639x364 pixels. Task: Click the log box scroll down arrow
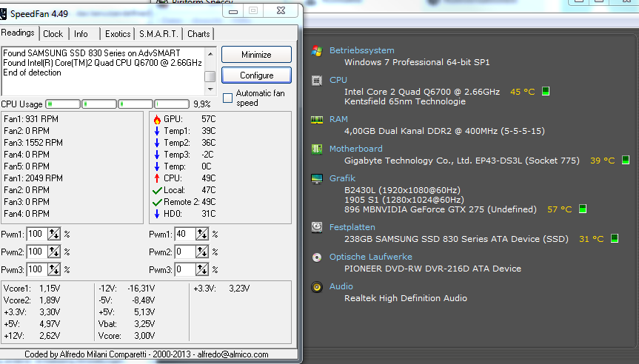210,90
